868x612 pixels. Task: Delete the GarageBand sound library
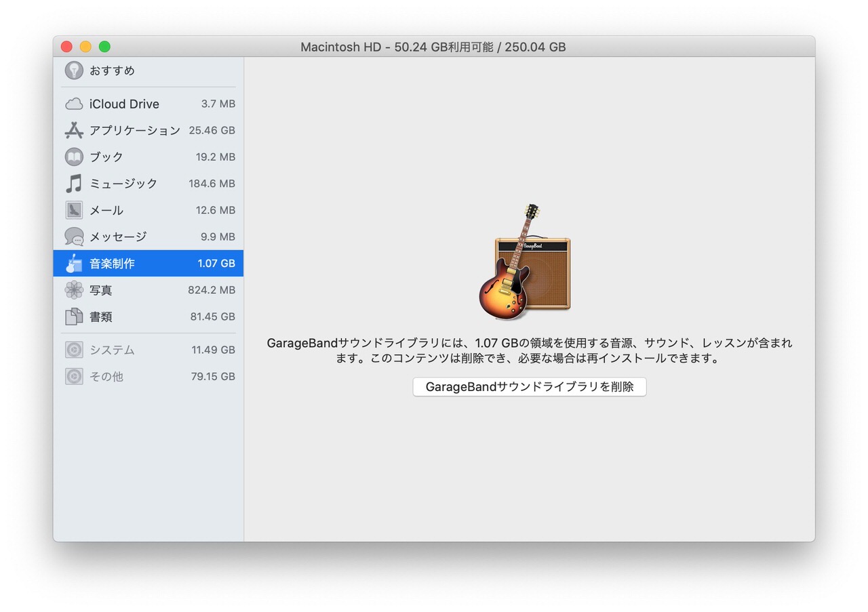coord(530,387)
